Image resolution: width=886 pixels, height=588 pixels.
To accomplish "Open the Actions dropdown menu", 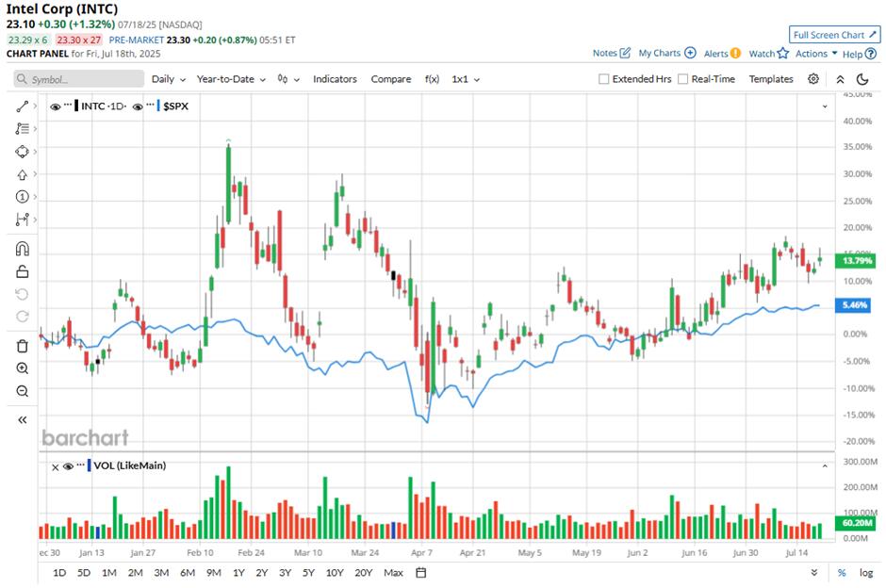I will [x=816, y=53].
